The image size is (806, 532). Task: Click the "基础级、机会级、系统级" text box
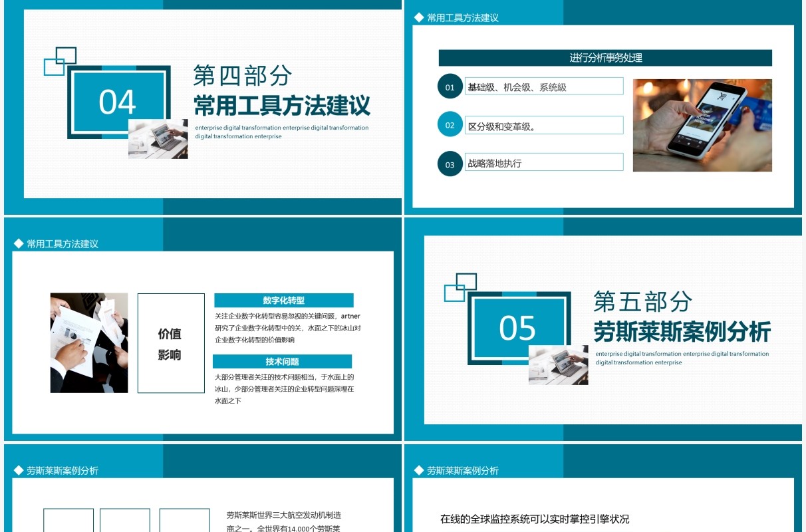point(544,86)
